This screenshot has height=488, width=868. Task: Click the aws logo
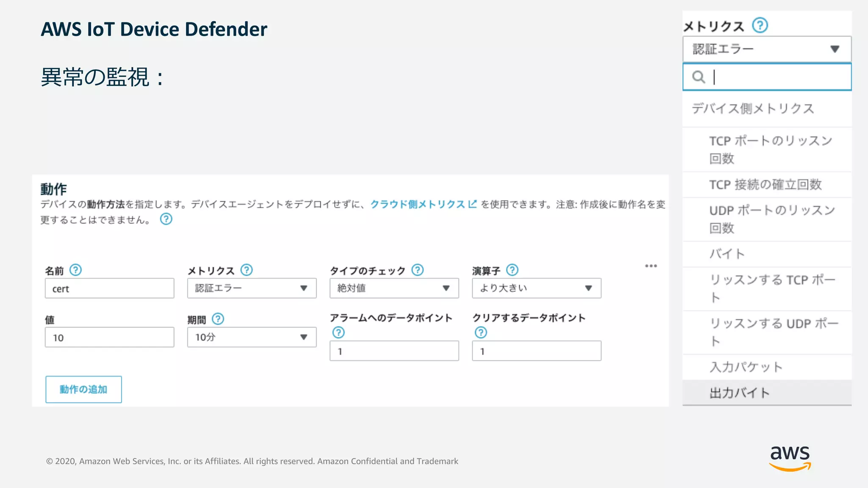[790, 458]
